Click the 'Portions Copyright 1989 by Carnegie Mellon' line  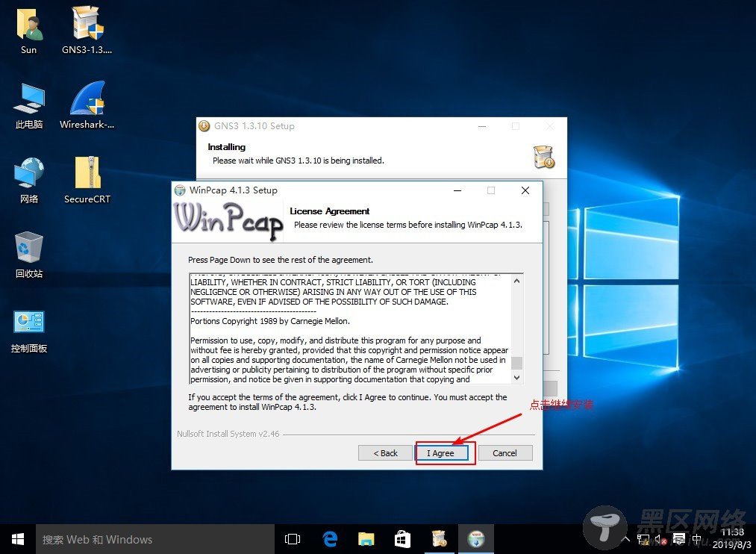coord(270,321)
